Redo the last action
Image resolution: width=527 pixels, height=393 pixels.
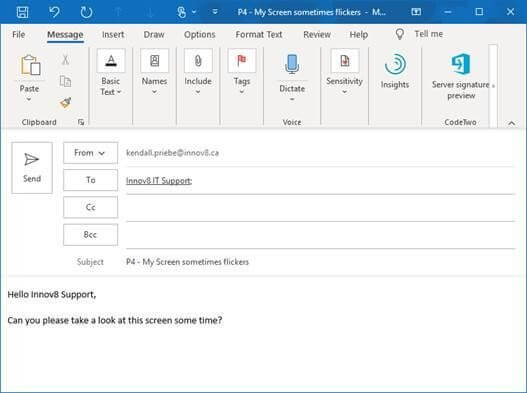(86, 12)
